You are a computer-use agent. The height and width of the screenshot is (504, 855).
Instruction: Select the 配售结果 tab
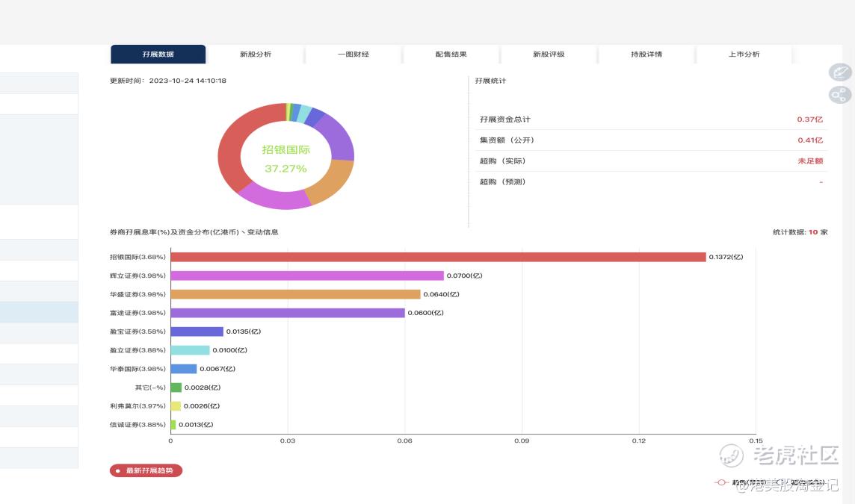pyautogui.click(x=451, y=54)
